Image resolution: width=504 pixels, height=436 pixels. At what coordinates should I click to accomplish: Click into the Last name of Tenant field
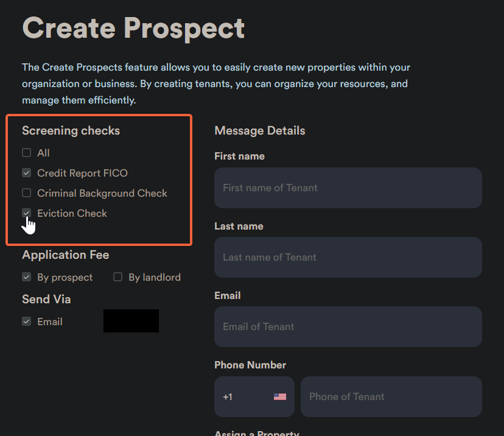tap(348, 258)
